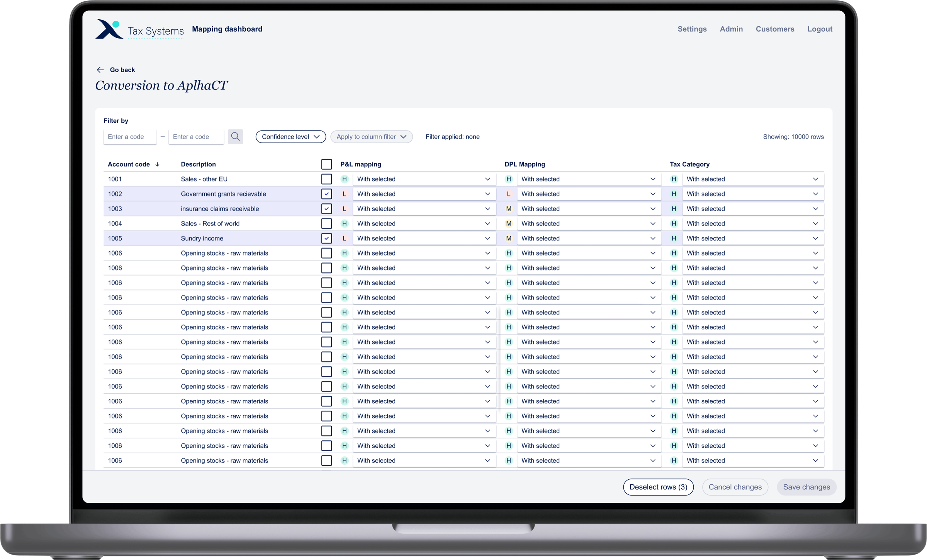This screenshot has width=927, height=560.
Task: Click Deselect rows (3) button
Action: 658,487
